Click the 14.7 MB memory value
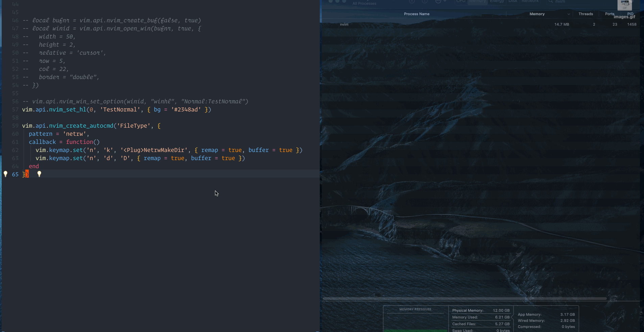The image size is (644, 332). click(x=562, y=24)
